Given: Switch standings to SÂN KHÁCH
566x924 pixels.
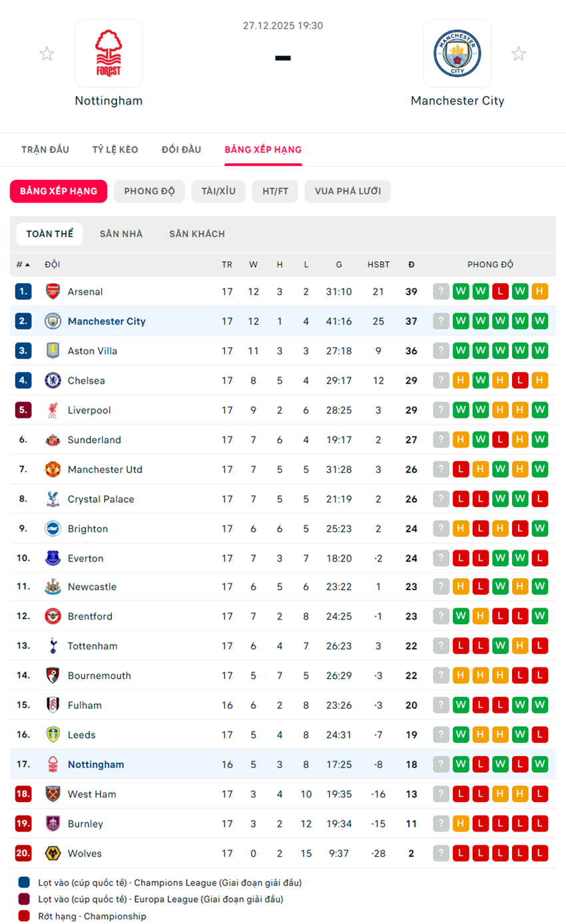Looking at the screenshot, I should click(x=197, y=234).
